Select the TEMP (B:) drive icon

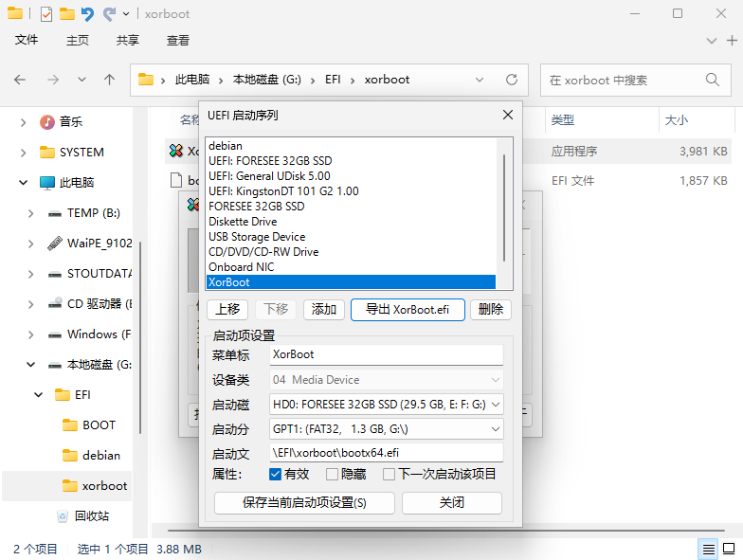[x=55, y=214]
